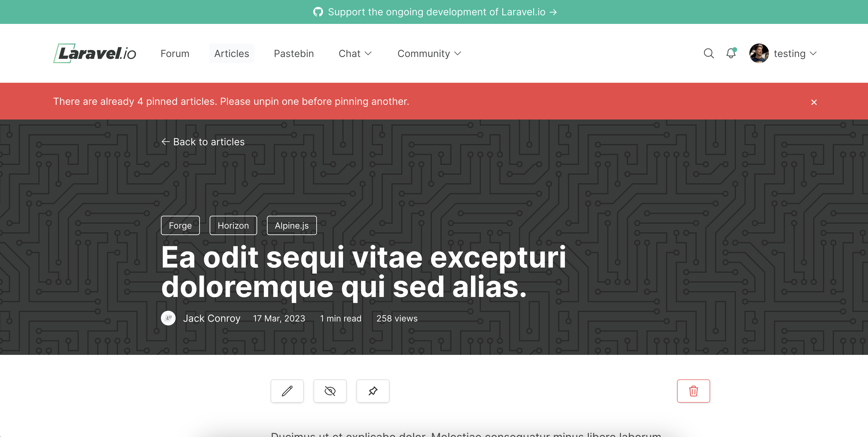Expand the Community dropdown menu
The height and width of the screenshot is (437, 868).
point(429,53)
